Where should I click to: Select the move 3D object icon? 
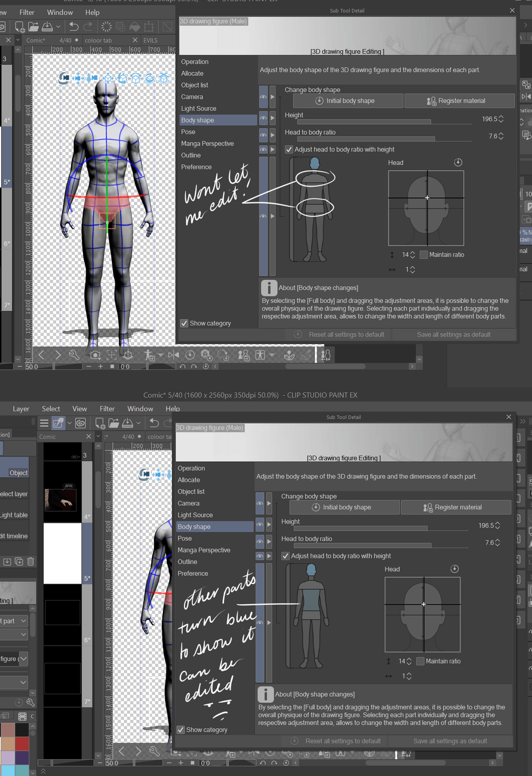(x=108, y=79)
